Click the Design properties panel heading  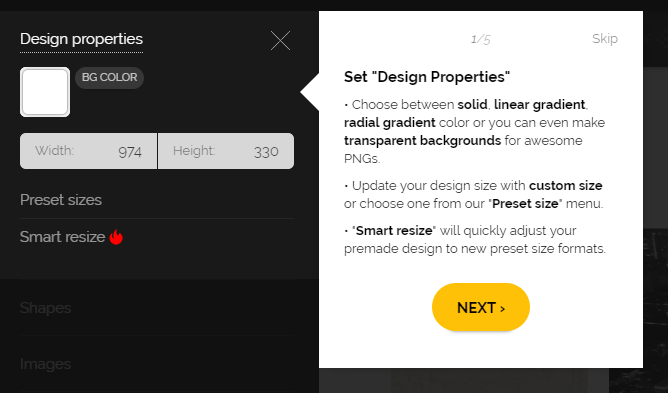tap(81, 39)
